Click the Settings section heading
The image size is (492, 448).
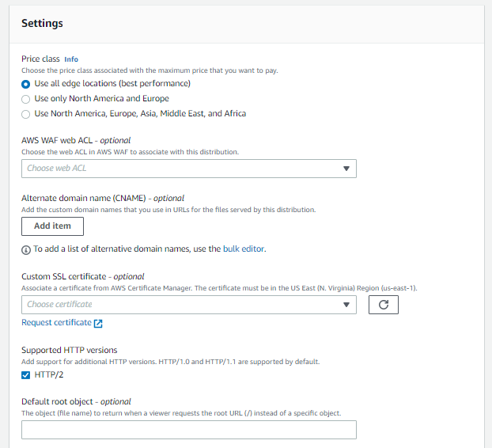[42, 24]
